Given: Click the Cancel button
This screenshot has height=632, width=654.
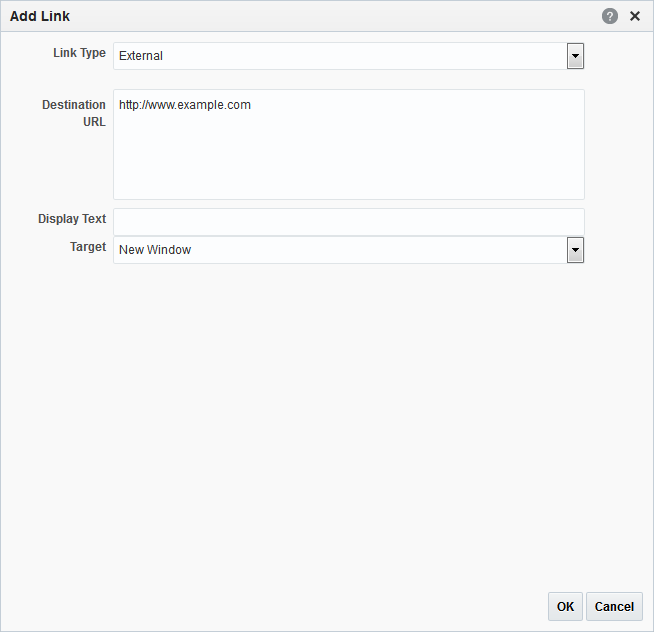Looking at the screenshot, I should click(614, 607).
